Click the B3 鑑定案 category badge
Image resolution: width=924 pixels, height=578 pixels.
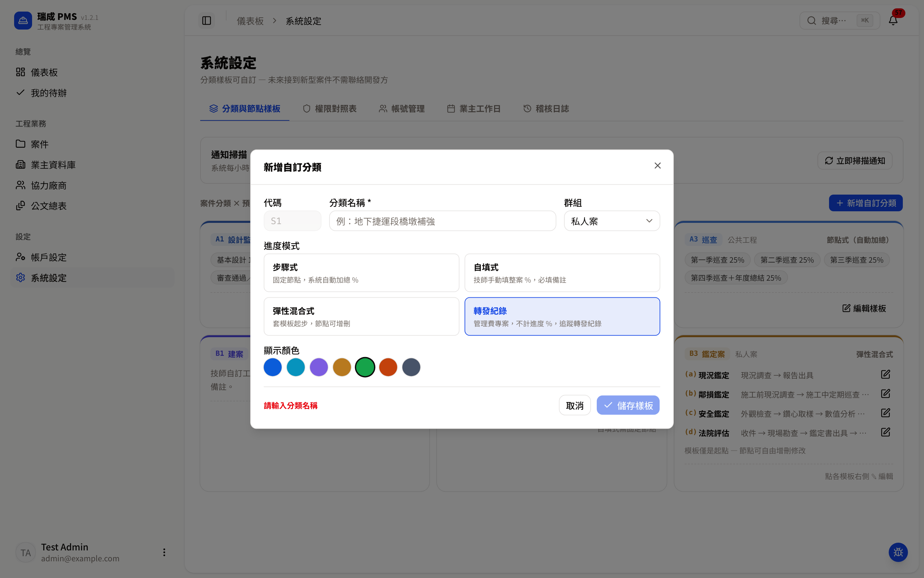tap(707, 354)
